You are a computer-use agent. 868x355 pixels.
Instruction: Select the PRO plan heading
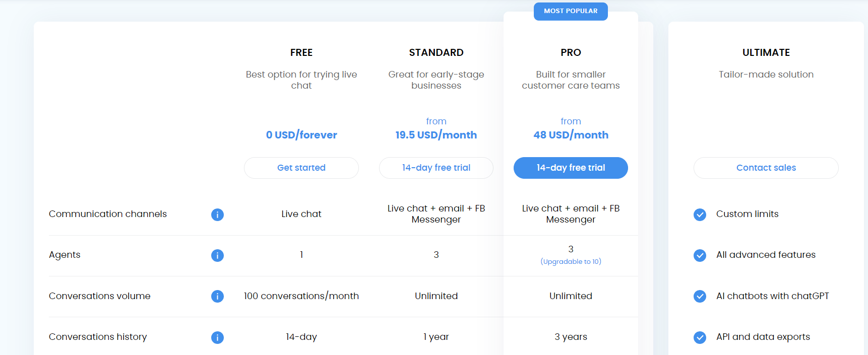click(x=571, y=52)
